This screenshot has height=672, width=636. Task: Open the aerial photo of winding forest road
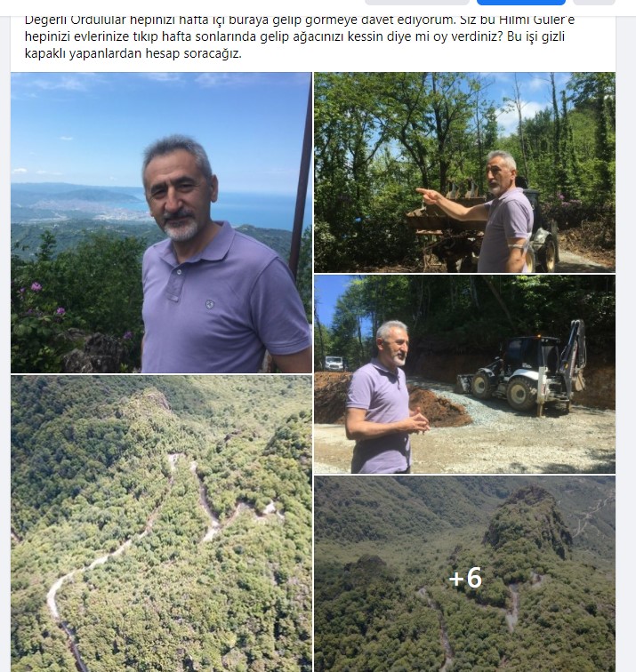pos(161,524)
